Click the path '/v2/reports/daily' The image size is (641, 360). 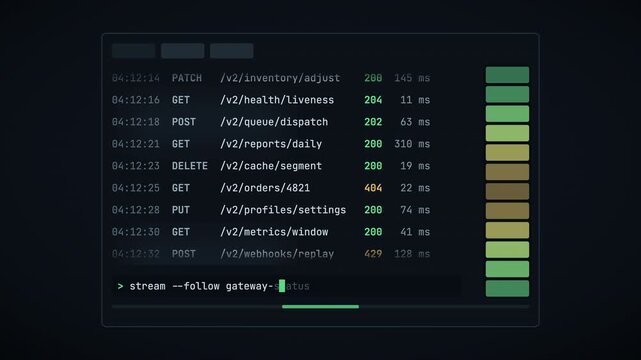pyautogui.click(x=271, y=144)
